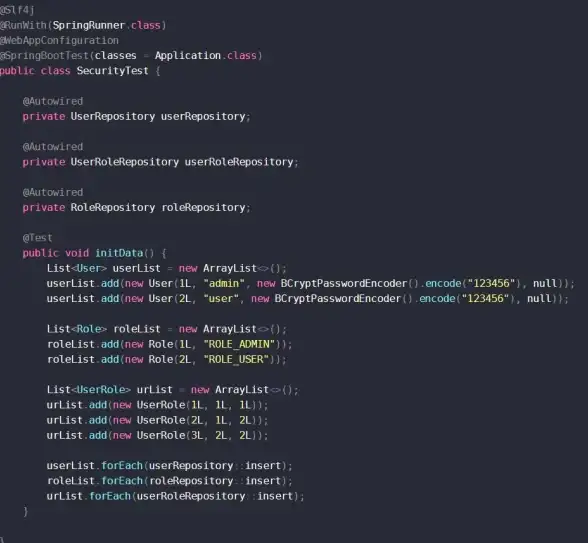Click the initData method name

tap(119, 253)
